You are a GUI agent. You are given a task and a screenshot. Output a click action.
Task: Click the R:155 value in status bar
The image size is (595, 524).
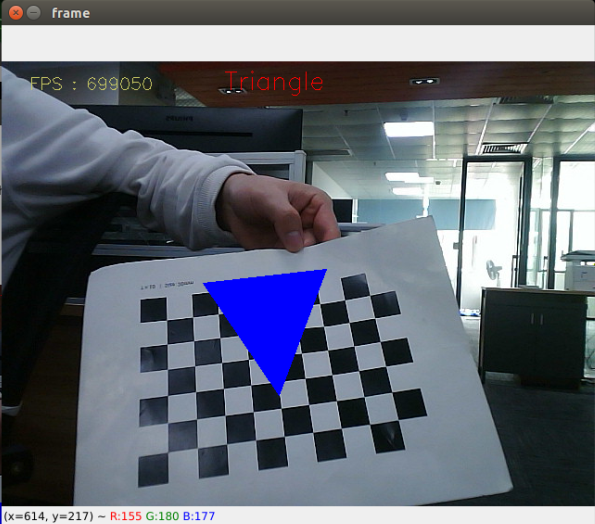click(x=126, y=516)
